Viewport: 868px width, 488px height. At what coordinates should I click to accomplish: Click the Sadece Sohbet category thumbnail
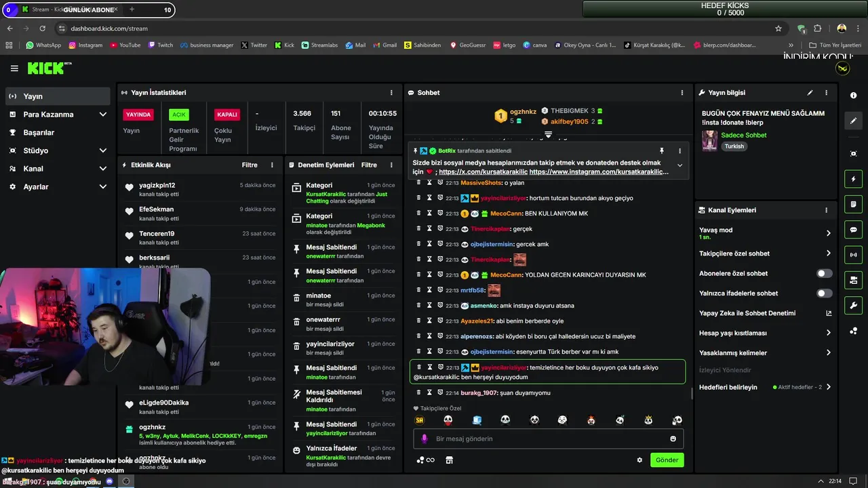click(x=709, y=140)
